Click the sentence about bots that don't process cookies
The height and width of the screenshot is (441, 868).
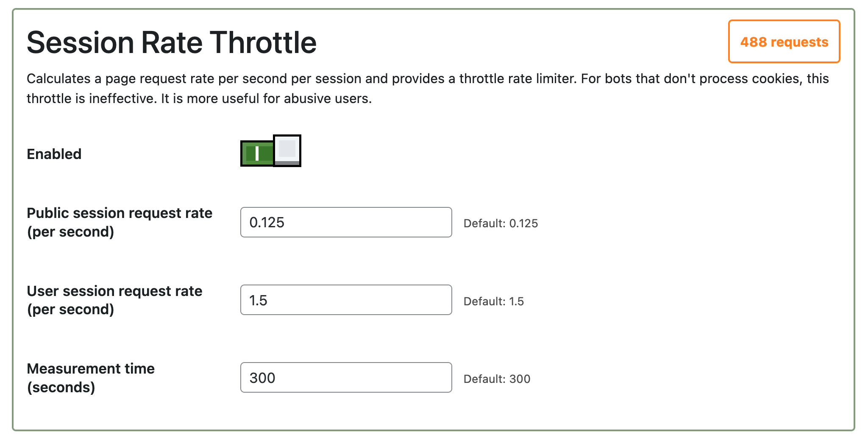(x=704, y=78)
